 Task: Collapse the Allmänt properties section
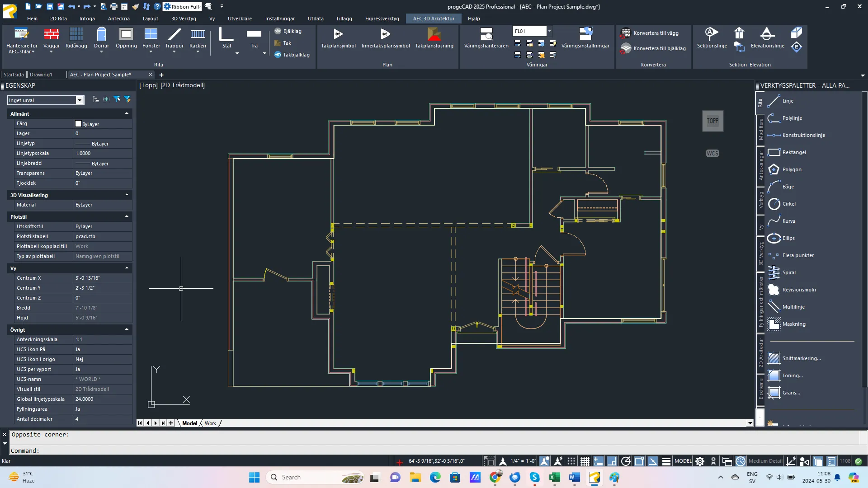pyautogui.click(x=127, y=114)
